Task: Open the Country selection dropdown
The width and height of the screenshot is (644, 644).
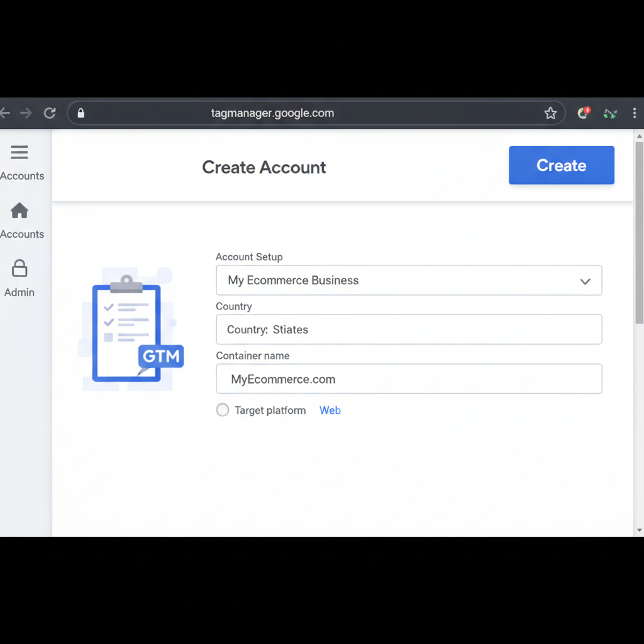Action: coord(409,329)
